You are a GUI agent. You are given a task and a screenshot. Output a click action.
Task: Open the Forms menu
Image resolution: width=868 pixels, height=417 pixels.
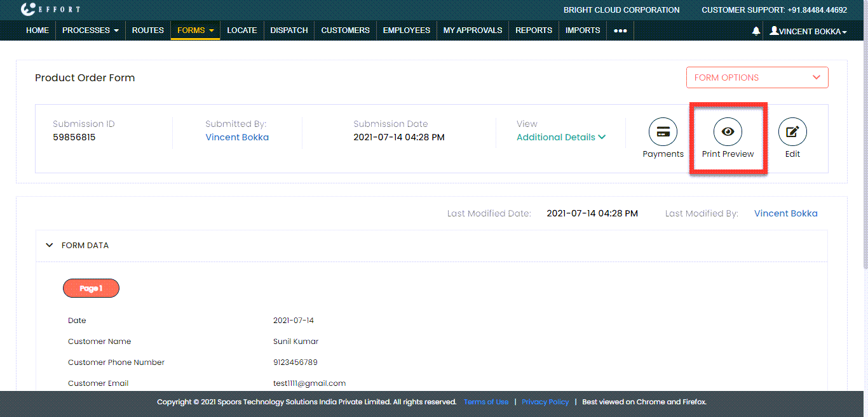pos(195,30)
